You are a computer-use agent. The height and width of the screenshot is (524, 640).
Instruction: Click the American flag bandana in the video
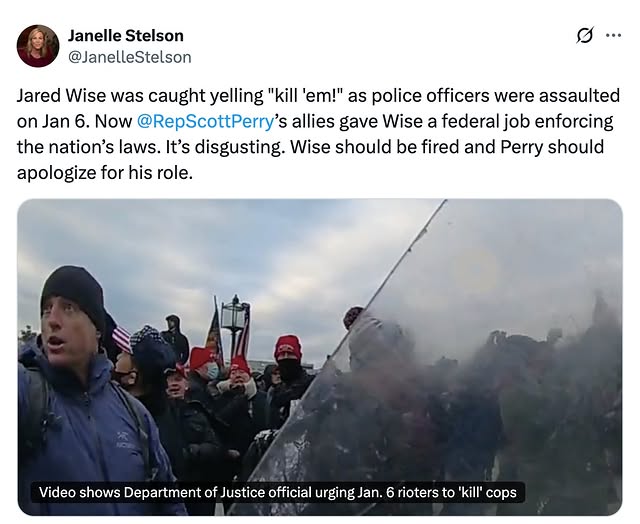(122, 339)
